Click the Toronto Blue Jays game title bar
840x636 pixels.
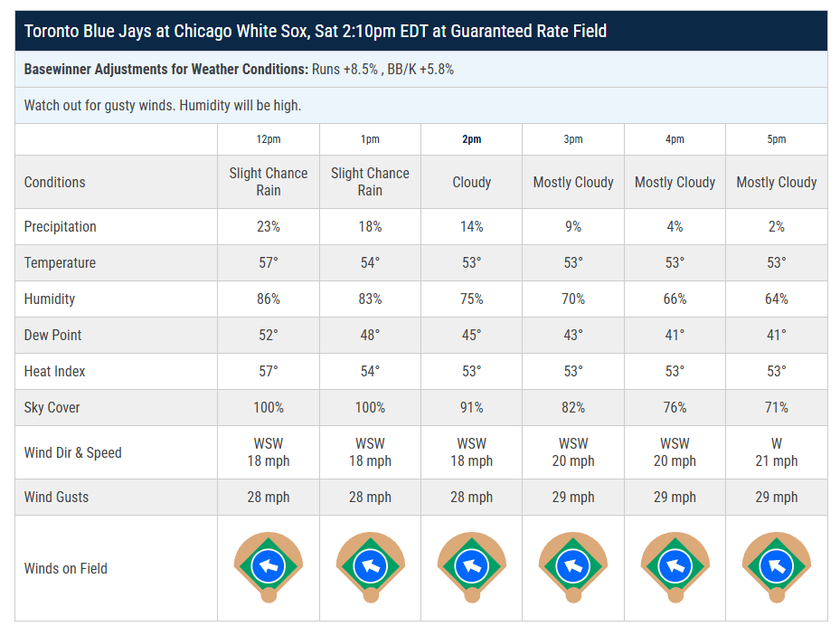315,32
